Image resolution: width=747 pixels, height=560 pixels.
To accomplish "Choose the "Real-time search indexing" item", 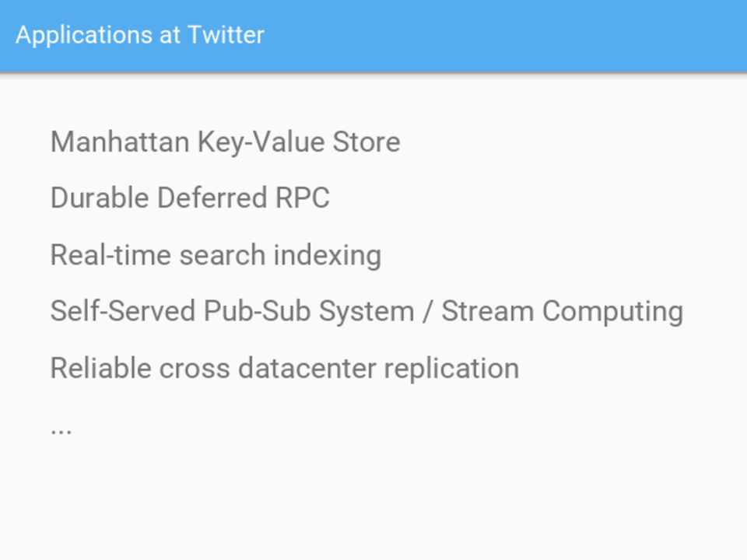I will [216, 255].
